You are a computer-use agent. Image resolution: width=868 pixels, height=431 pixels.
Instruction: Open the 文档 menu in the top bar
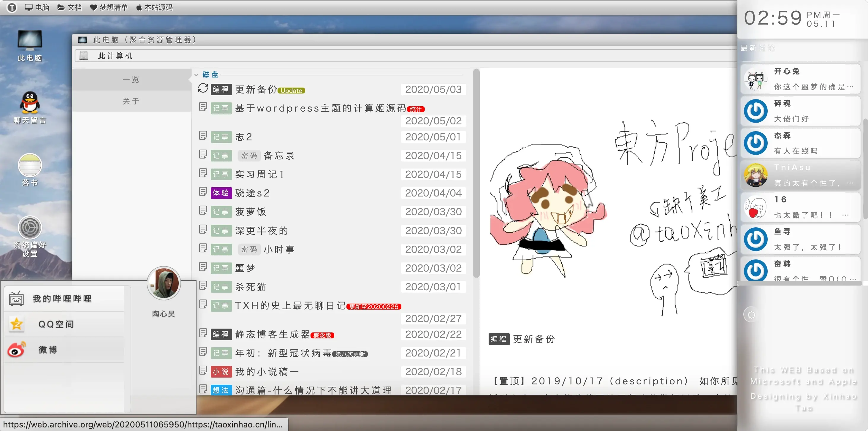(69, 7)
